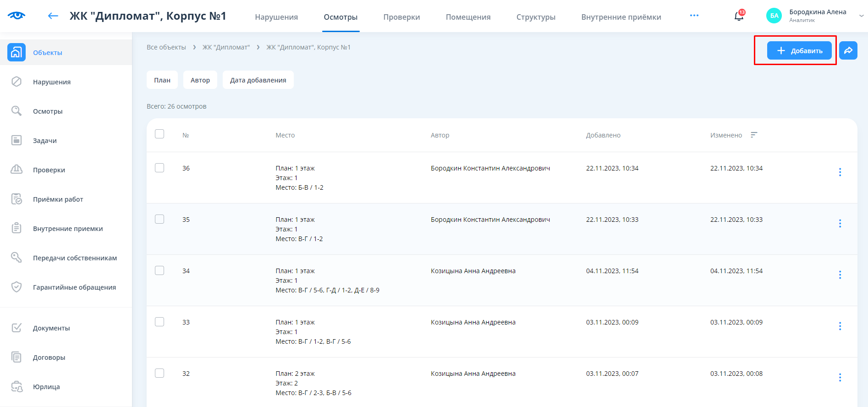Screen dimensions: 868x407
Task: Open the notifications bell
Action: (x=739, y=16)
